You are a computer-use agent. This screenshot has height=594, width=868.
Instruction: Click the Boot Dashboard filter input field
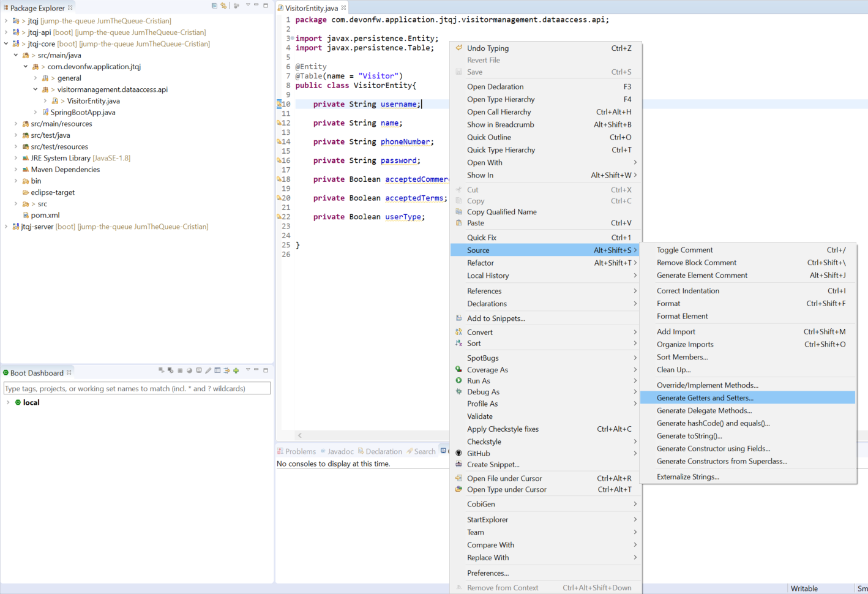(137, 388)
